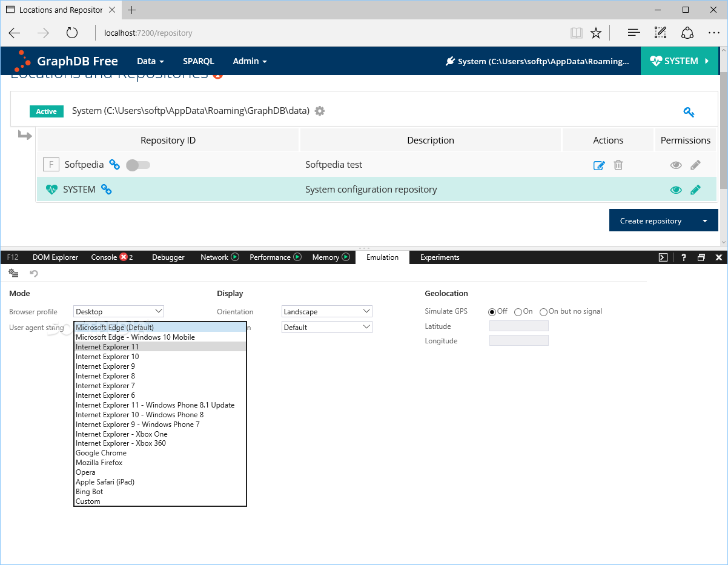The width and height of the screenshot is (728, 565).
Task: Select Microsoft Edge - Windows 10 Mobile
Action: tap(160, 337)
